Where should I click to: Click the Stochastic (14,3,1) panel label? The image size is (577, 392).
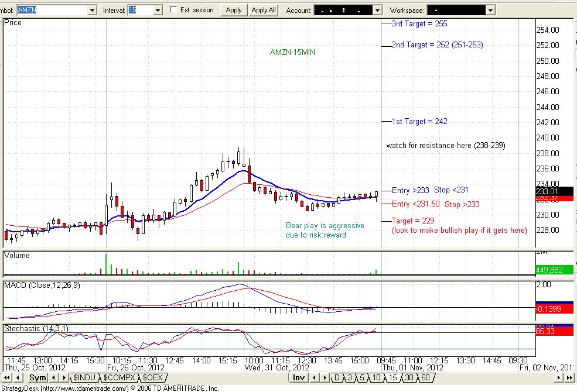[x=36, y=328]
